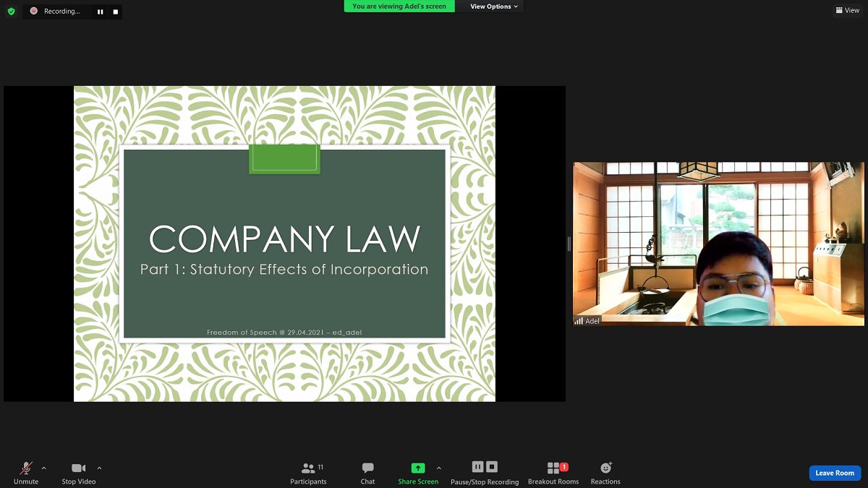Click the Leave Room button
The height and width of the screenshot is (488, 868).
click(835, 473)
